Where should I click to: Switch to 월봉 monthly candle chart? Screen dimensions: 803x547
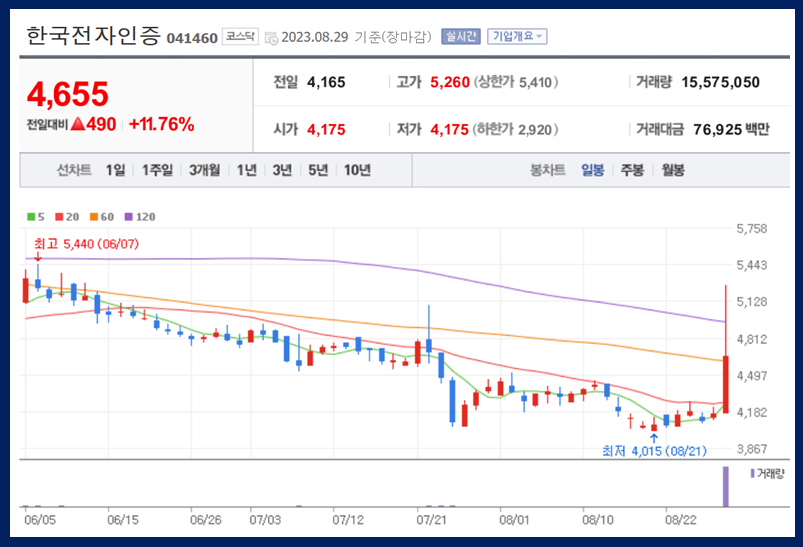[673, 170]
